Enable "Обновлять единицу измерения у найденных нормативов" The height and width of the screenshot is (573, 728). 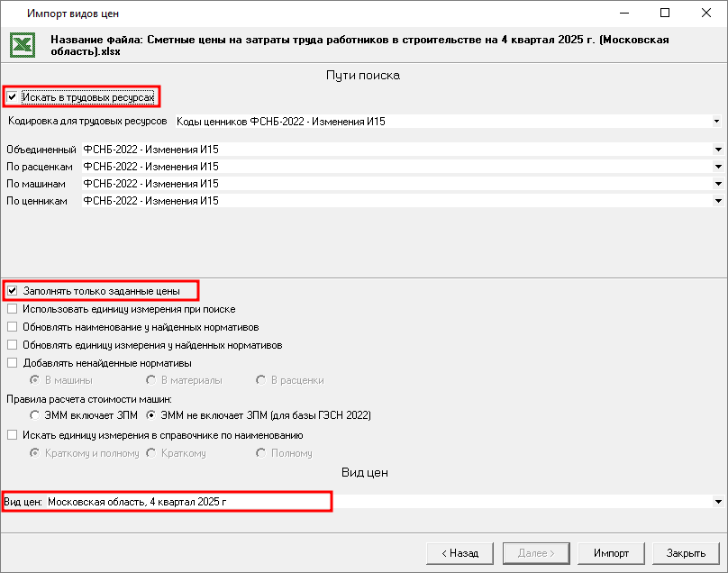[x=13, y=345]
